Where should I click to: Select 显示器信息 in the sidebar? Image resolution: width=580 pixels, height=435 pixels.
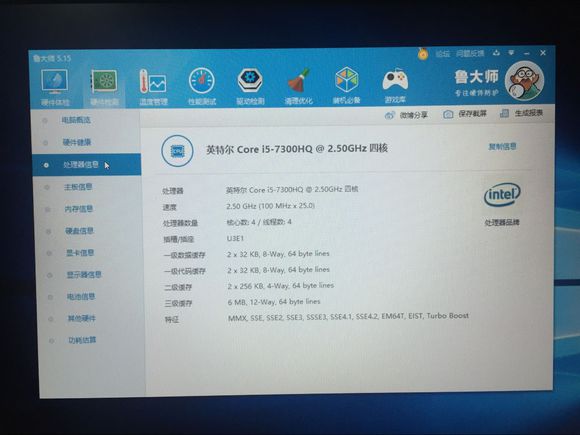tap(84, 275)
